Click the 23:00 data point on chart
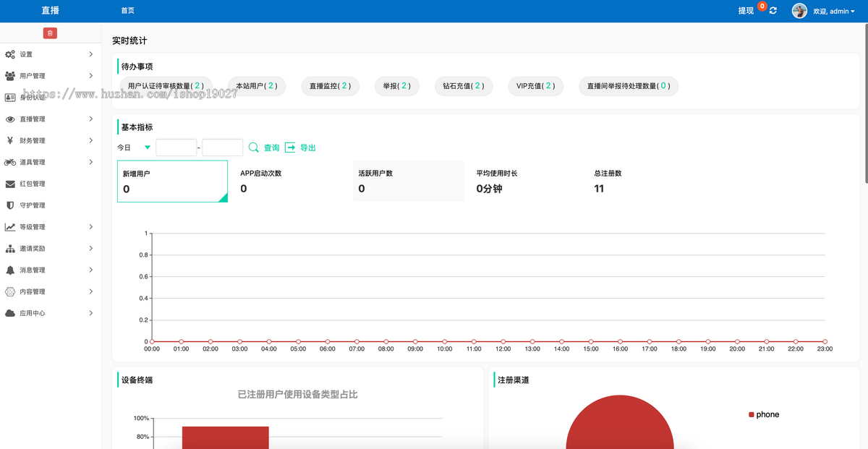The height and width of the screenshot is (449, 868). click(825, 341)
